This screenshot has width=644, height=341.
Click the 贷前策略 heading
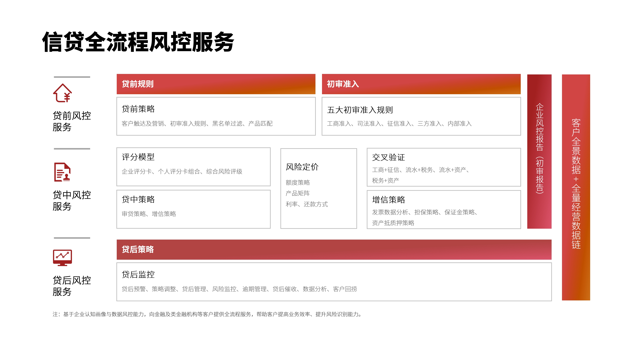(x=138, y=109)
